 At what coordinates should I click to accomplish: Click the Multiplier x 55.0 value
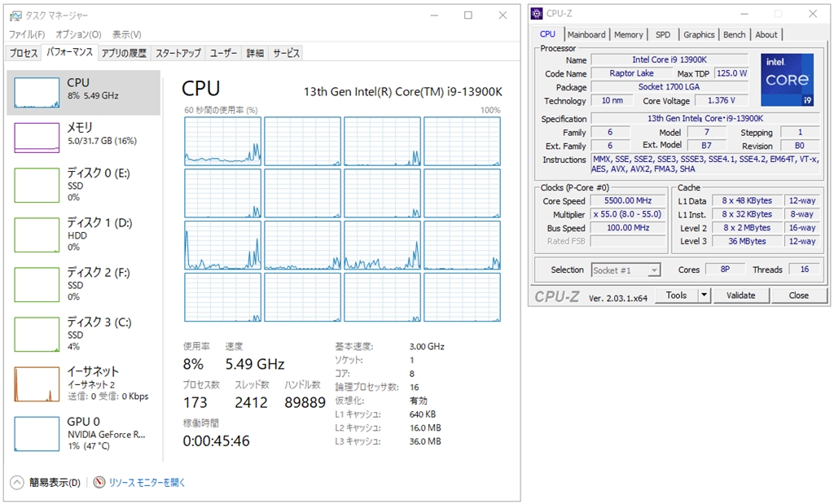tap(628, 213)
